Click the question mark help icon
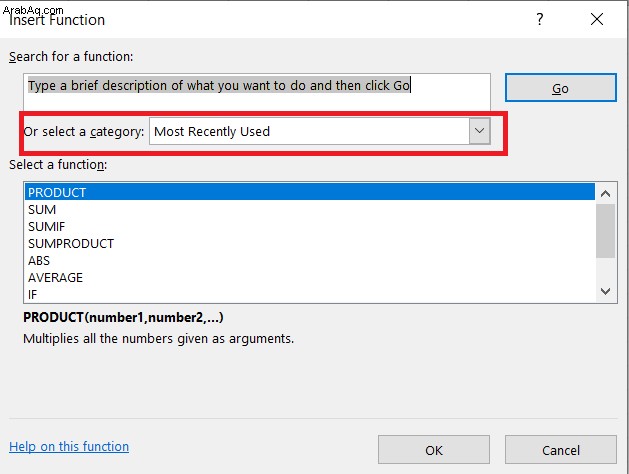The image size is (629, 474). point(540,19)
